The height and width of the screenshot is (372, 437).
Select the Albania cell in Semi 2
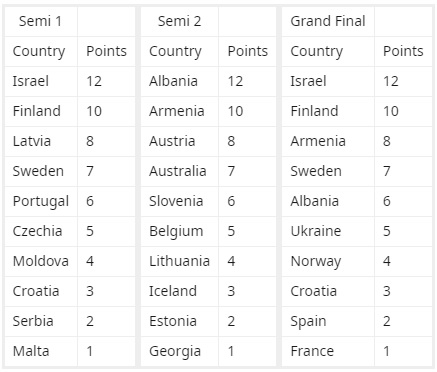coord(179,81)
